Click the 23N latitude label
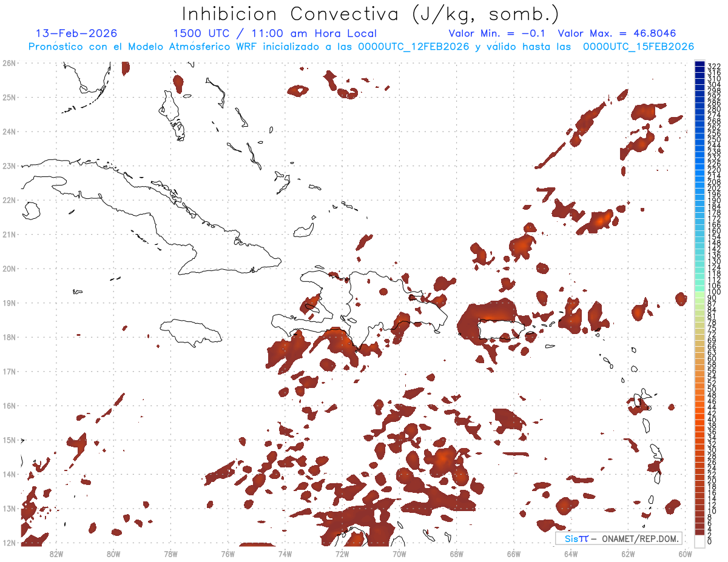Screen dimensions: 728x562 click(x=9, y=166)
